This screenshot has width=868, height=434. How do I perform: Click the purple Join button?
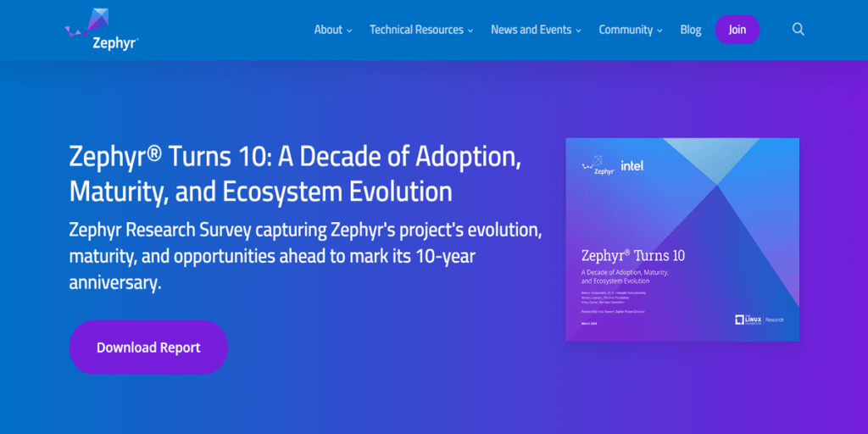point(737,30)
